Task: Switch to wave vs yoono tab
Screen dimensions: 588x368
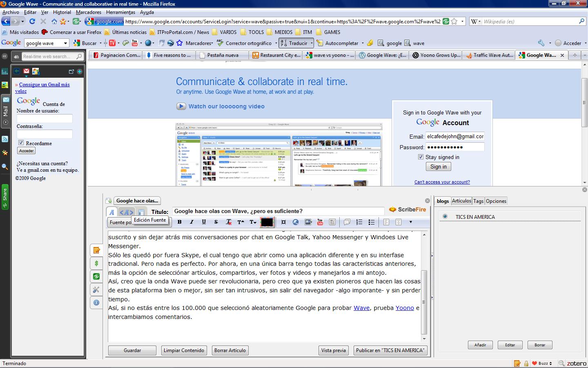Action: tap(330, 55)
